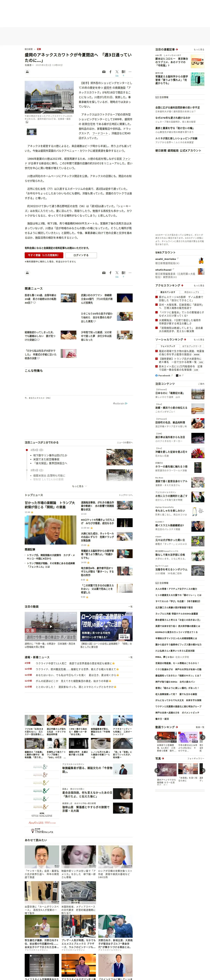Select the はてなブックマーク ranking tab
The width and height of the screenshot is (210, 980).
[192, 346]
